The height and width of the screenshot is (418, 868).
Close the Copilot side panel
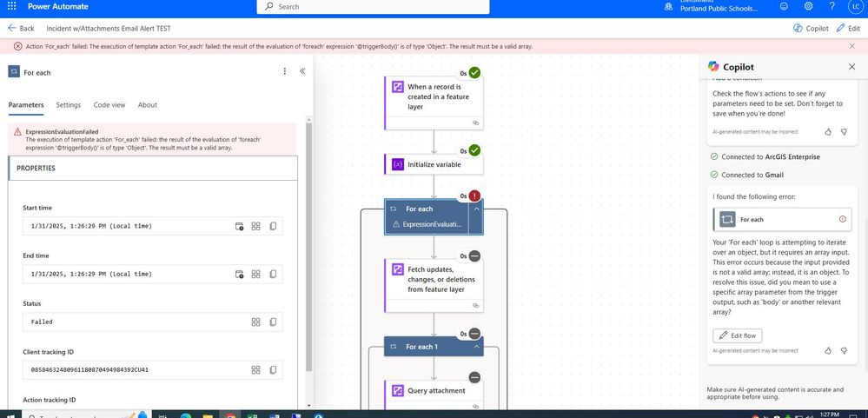tap(852, 66)
